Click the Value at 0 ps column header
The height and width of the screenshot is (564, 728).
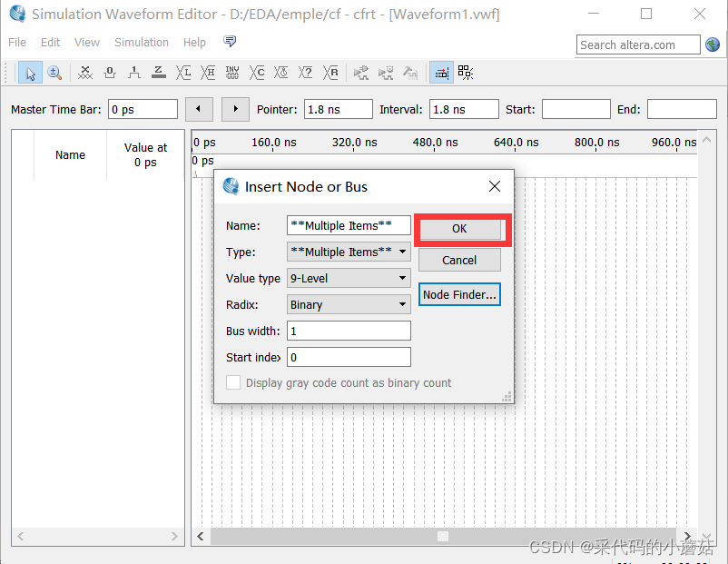145,154
